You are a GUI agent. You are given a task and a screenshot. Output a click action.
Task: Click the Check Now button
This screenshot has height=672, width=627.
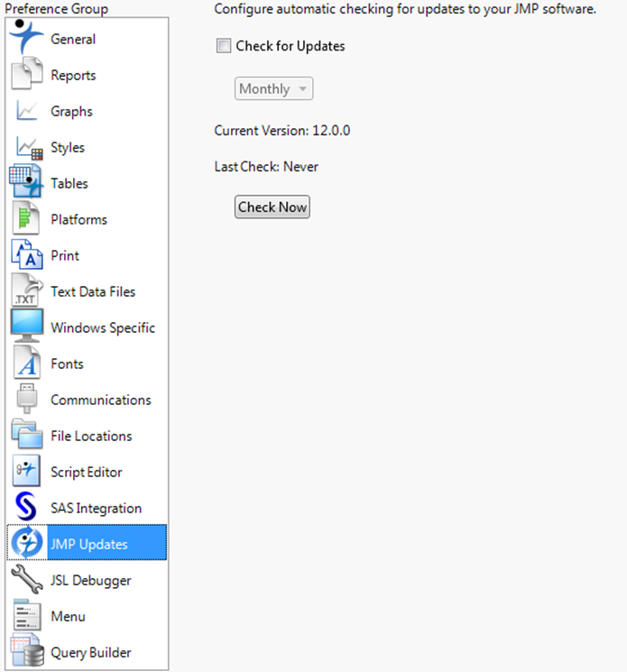point(272,207)
